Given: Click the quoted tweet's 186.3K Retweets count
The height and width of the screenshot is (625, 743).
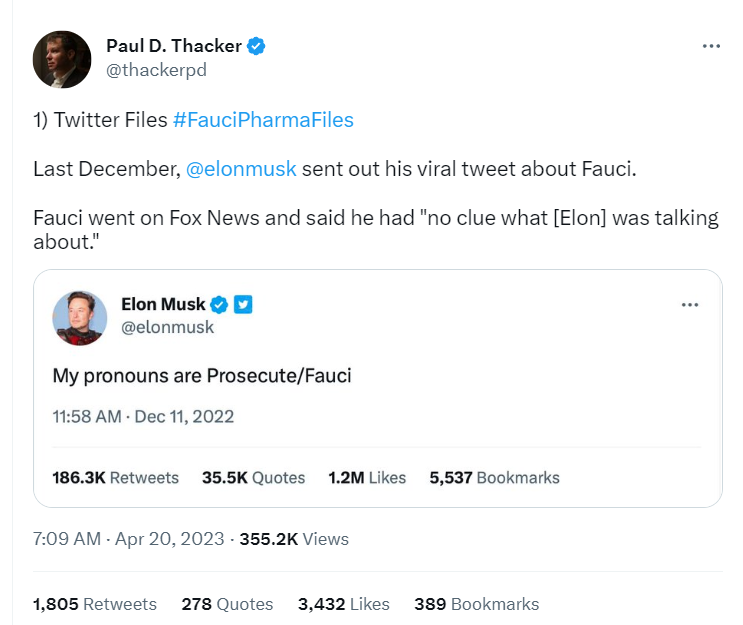Looking at the screenshot, I should pyautogui.click(x=115, y=477).
